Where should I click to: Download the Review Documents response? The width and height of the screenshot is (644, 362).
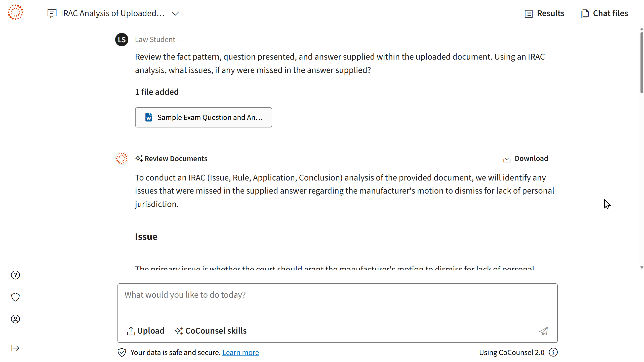point(526,159)
